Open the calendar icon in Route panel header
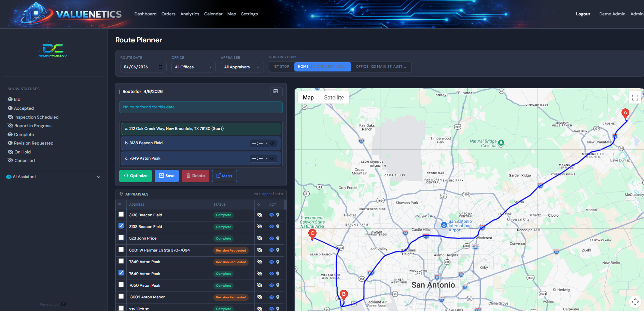 (x=276, y=92)
